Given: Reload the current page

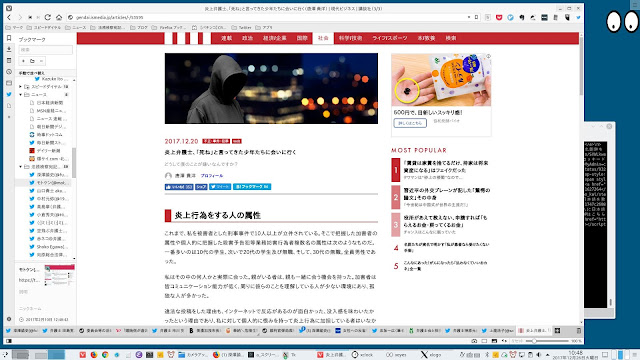Looking at the screenshot, I should click(x=48, y=18).
